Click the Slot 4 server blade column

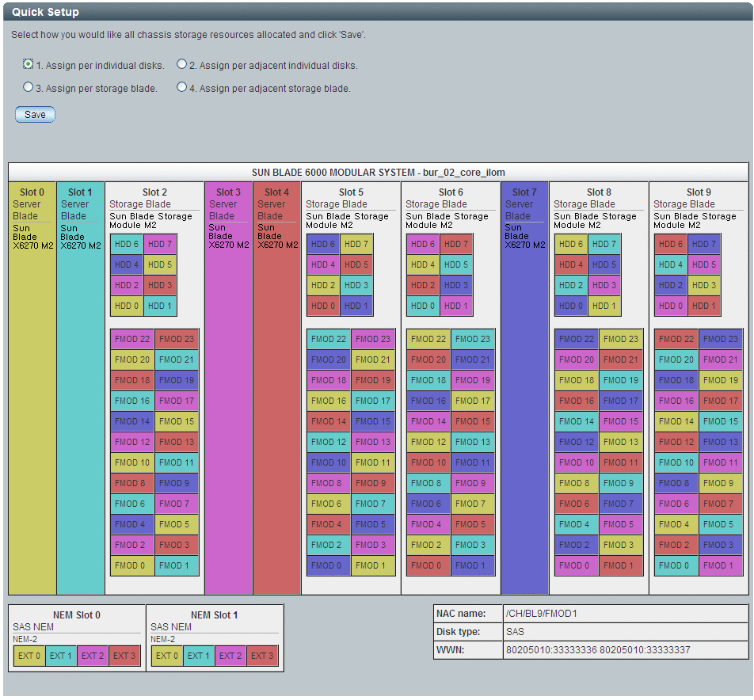[x=277, y=388]
